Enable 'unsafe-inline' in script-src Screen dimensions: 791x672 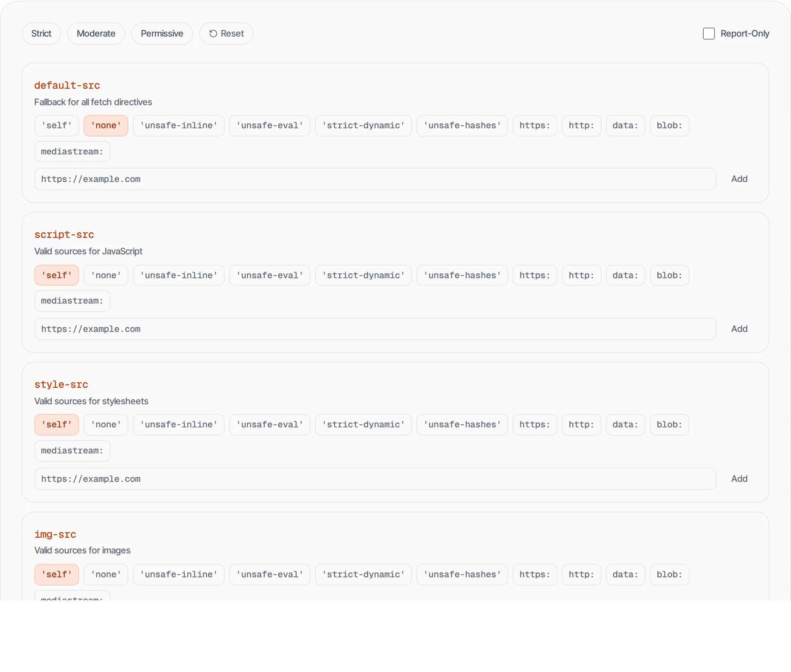(179, 276)
